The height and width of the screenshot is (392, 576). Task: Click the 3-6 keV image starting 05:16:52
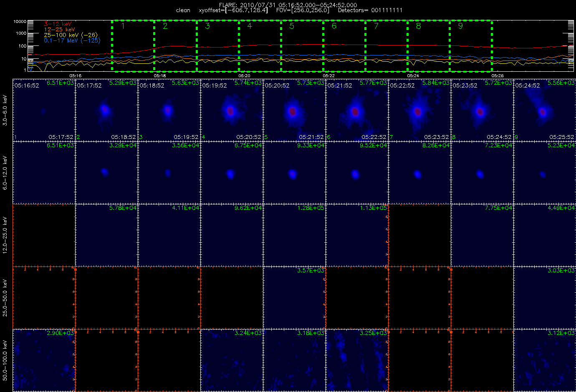point(44,110)
